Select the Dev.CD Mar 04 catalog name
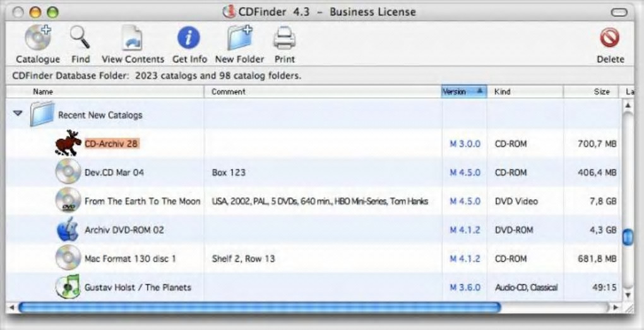This screenshot has height=330, width=644. [114, 172]
